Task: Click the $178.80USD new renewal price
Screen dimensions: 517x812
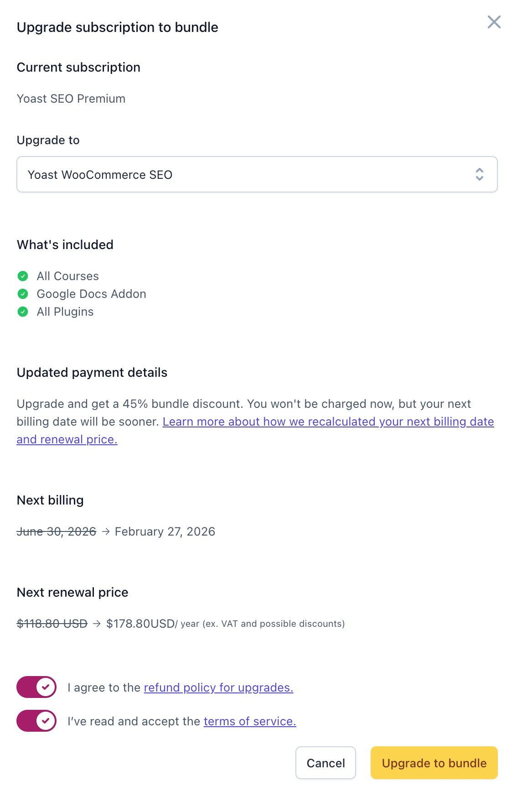Action: (x=140, y=624)
